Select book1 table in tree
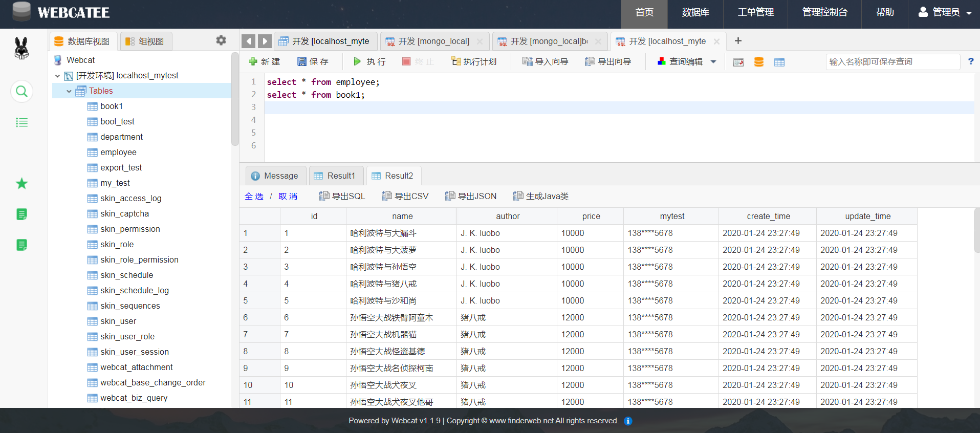The height and width of the screenshot is (433, 980). (x=112, y=106)
